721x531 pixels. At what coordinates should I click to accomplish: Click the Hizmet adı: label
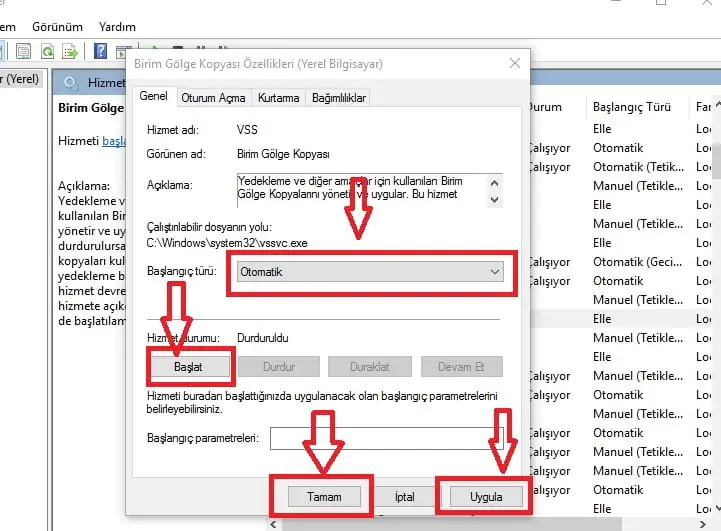click(173, 130)
